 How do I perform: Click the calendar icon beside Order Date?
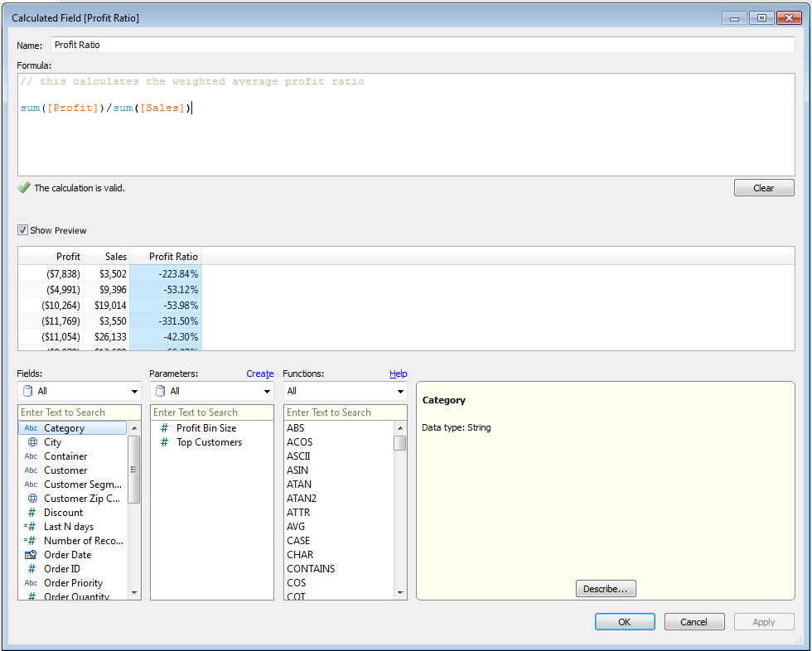tap(30, 554)
